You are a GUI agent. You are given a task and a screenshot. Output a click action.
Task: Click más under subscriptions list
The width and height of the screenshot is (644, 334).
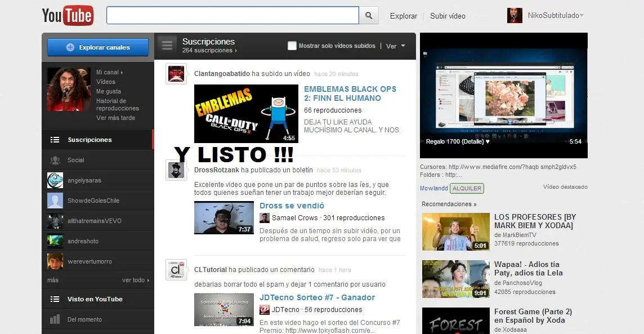point(52,280)
